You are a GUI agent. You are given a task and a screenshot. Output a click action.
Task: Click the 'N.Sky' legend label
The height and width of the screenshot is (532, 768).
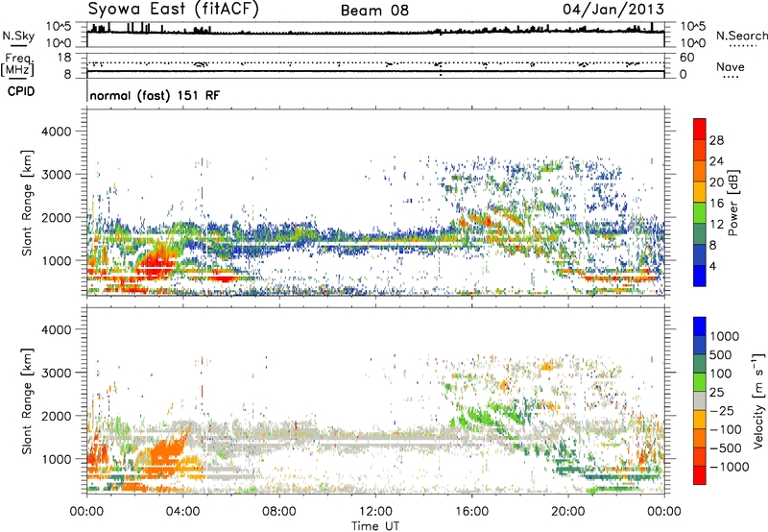point(18,36)
